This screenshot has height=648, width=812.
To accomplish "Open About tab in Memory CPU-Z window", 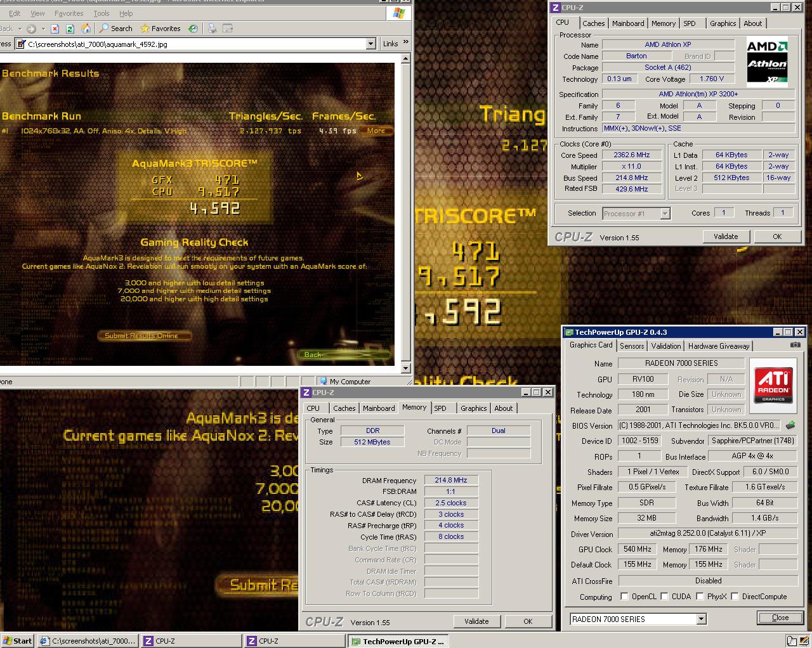I will [504, 408].
